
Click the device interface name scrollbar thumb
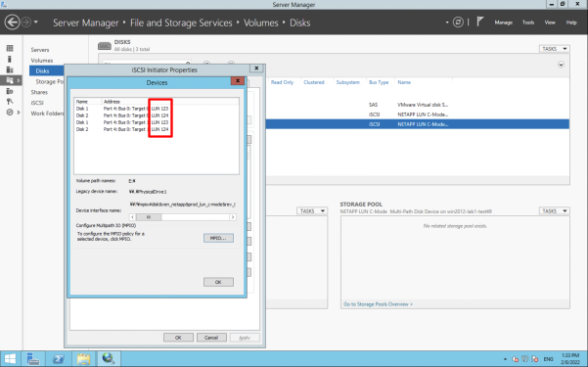point(149,217)
